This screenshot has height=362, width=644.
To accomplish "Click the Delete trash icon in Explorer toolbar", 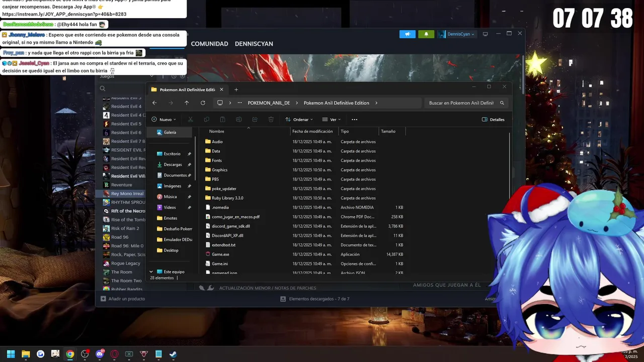I will (x=271, y=120).
